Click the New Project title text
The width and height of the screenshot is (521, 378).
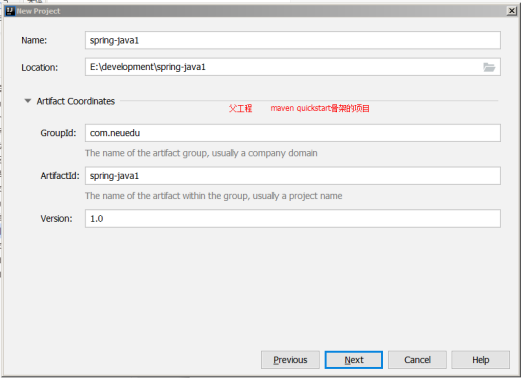pos(38,11)
